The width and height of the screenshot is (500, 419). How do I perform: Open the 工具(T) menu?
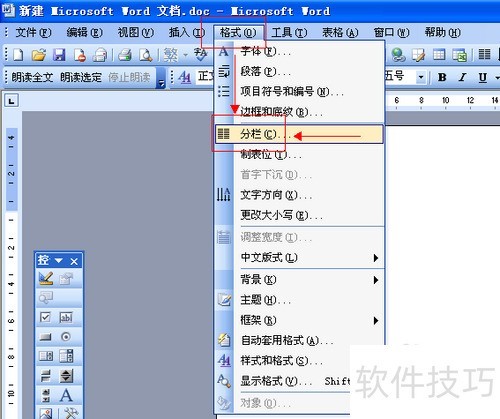(x=289, y=32)
